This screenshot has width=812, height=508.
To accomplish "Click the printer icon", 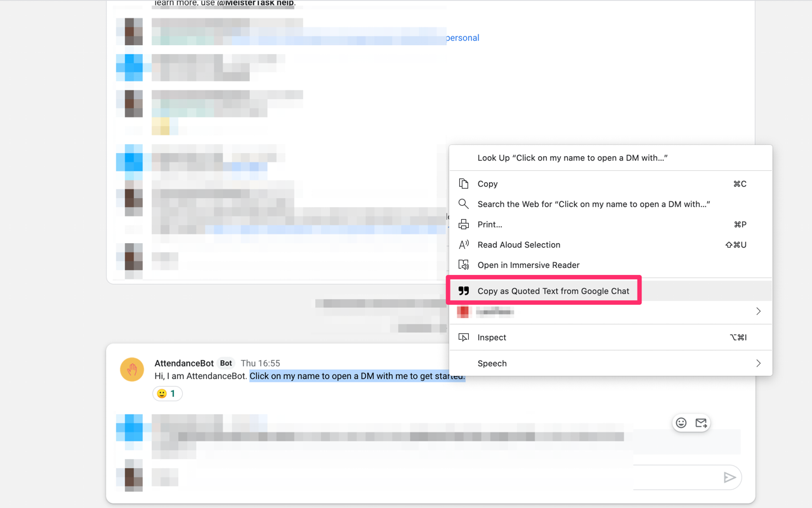I will 464,224.
